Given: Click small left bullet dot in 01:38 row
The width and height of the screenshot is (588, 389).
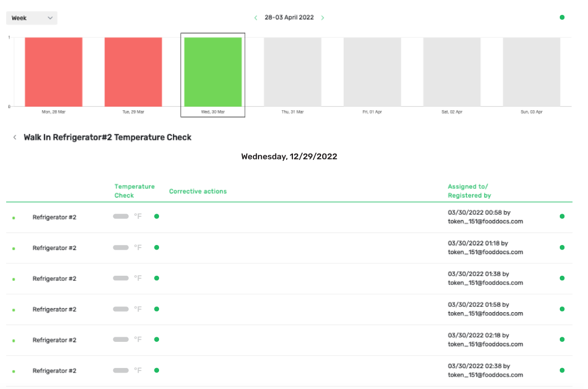Looking at the screenshot, I should pyautogui.click(x=14, y=279).
